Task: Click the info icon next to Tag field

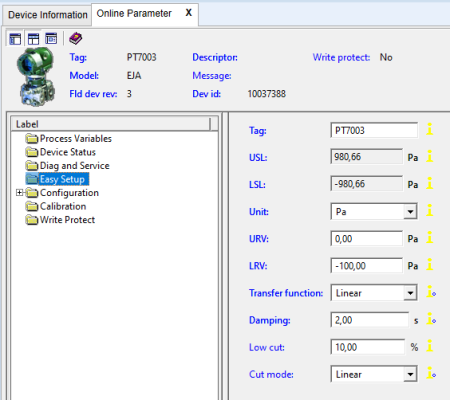Action: [430, 129]
